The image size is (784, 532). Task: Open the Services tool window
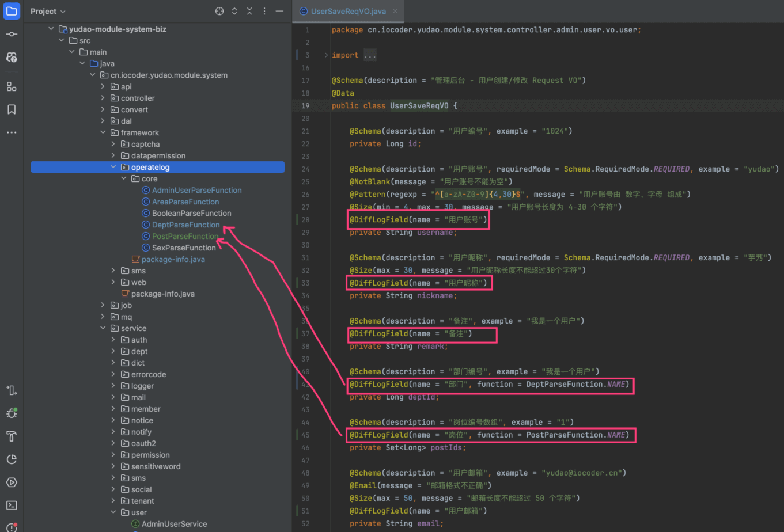click(x=12, y=482)
